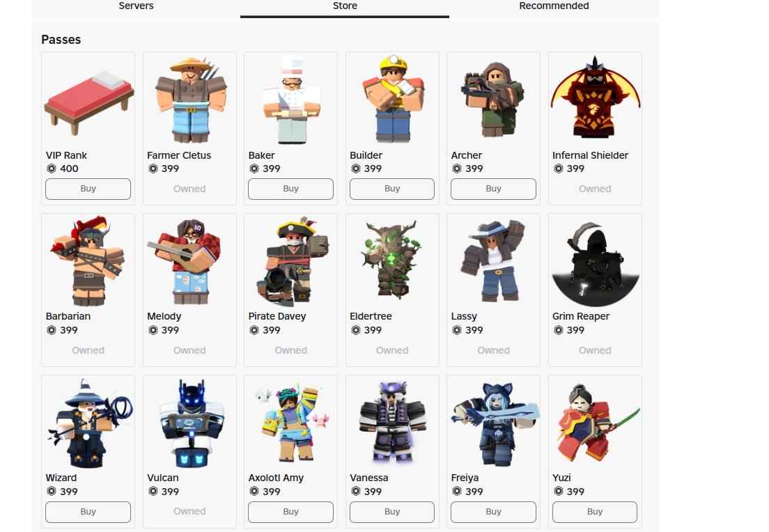This screenshot has width=769, height=532.
Task: Open the Recommended tab
Action: (x=554, y=7)
